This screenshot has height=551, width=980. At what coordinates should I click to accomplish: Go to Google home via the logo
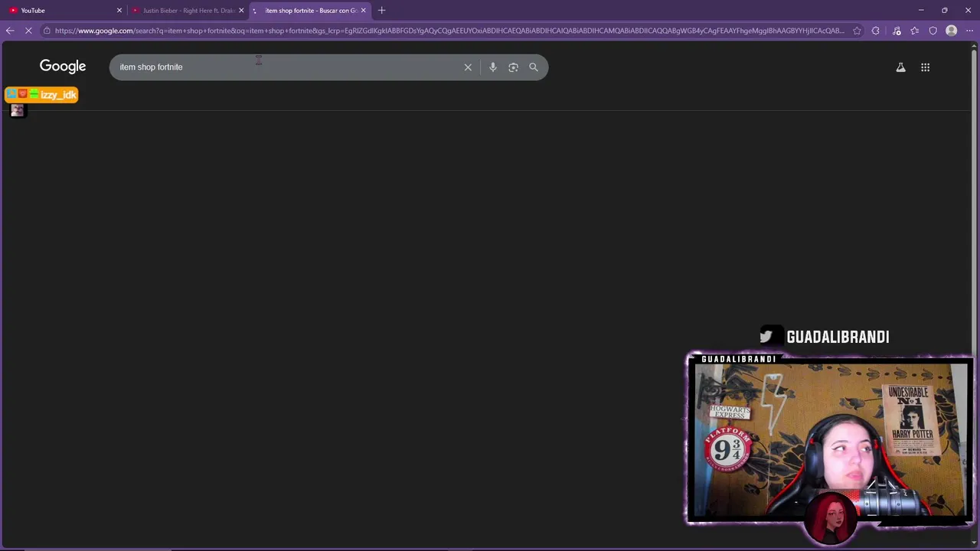click(63, 67)
